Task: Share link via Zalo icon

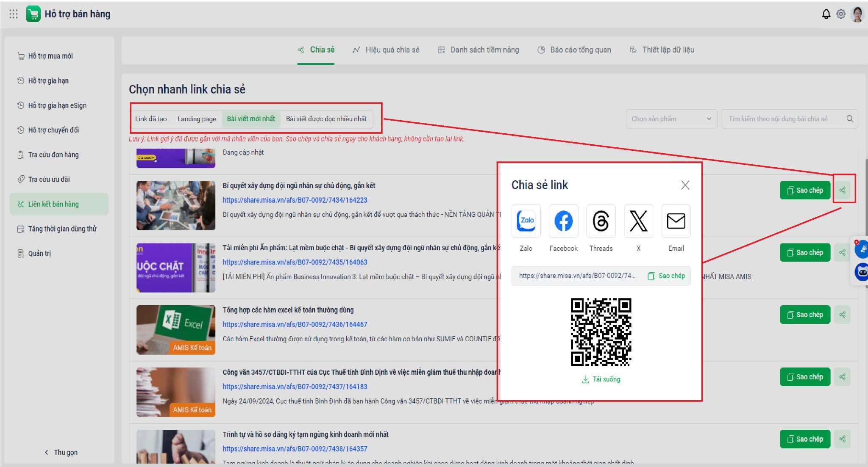Action: tap(526, 221)
